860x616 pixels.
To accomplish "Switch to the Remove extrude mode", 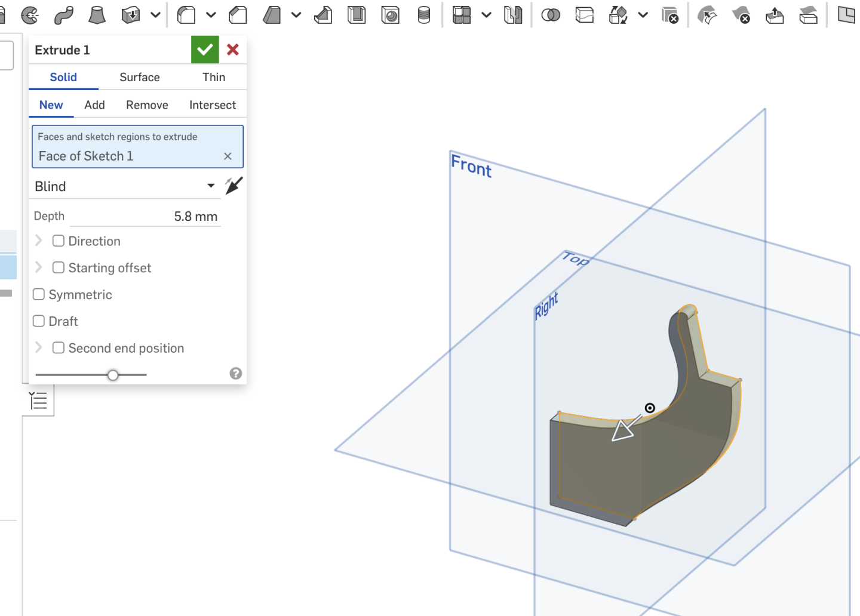I will (147, 104).
